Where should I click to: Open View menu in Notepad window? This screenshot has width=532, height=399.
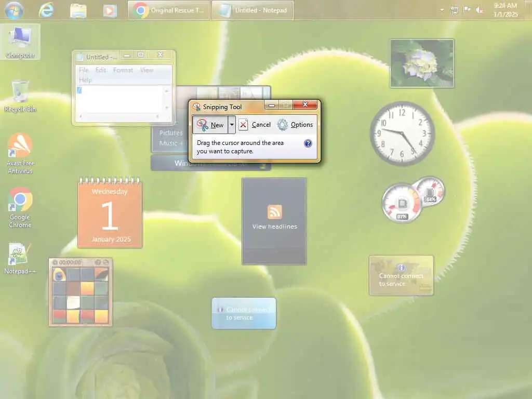tap(147, 70)
